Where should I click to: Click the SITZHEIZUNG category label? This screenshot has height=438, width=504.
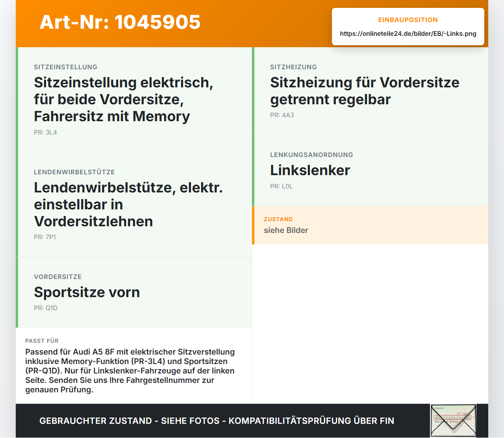[x=293, y=67]
